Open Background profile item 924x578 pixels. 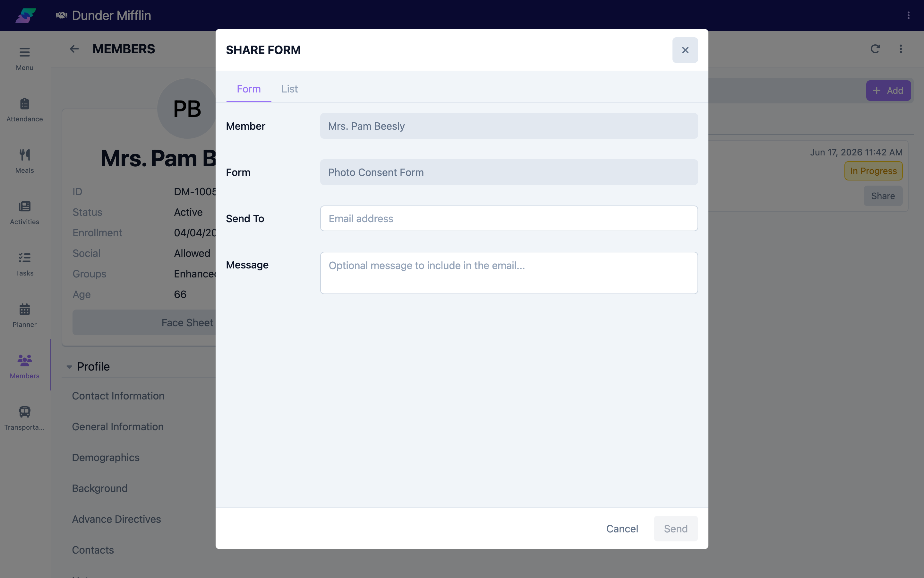[x=100, y=488]
